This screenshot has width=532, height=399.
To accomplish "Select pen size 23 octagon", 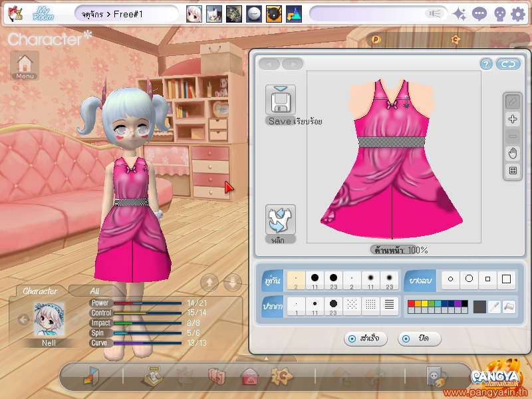I will point(334,307).
